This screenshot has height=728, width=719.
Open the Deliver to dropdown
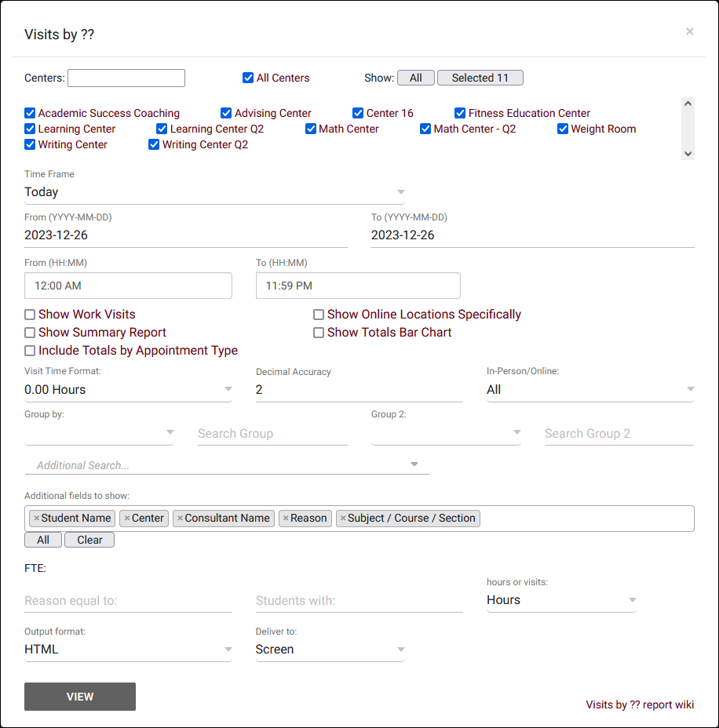click(330, 650)
